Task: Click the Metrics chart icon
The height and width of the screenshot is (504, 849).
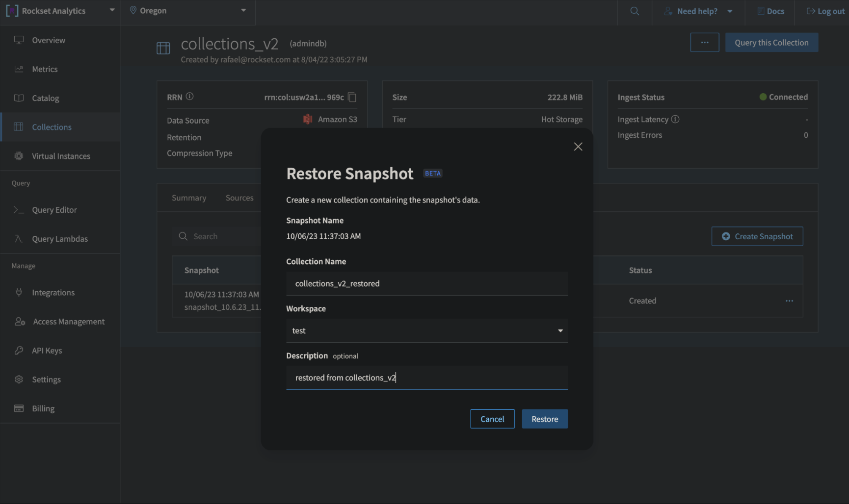Action: coord(19,69)
